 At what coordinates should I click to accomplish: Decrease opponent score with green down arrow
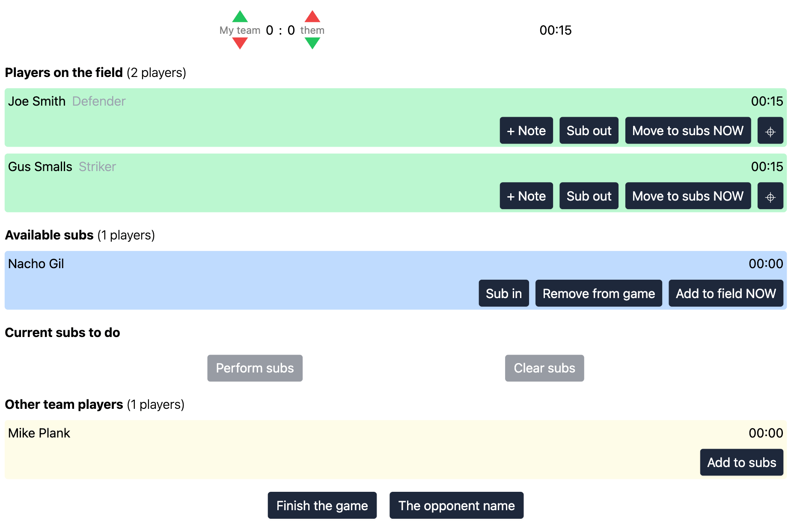tap(312, 43)
